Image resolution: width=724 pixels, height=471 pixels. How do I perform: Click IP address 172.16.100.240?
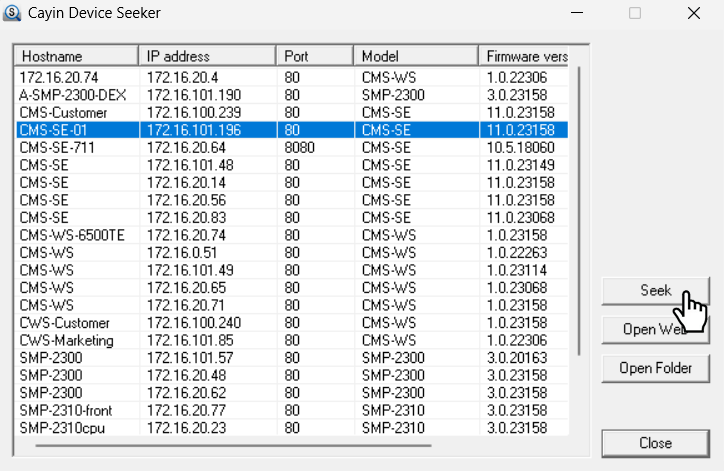(194, 323)
